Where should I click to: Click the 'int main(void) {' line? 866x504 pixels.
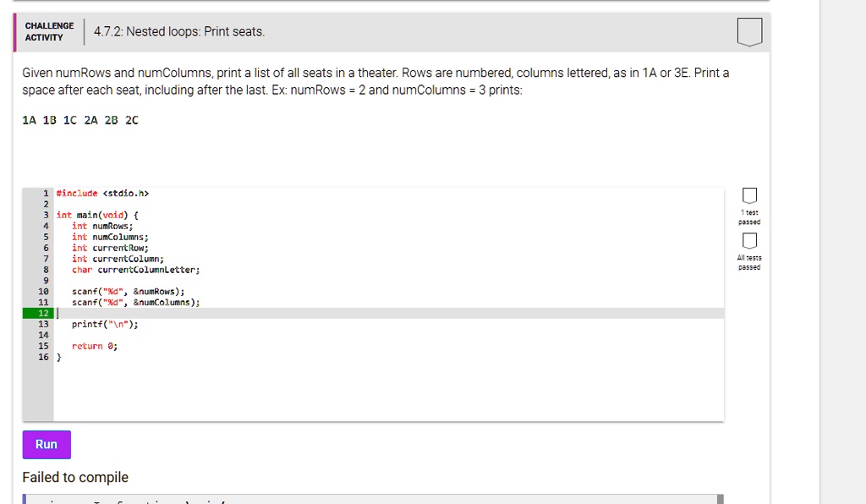97,216
